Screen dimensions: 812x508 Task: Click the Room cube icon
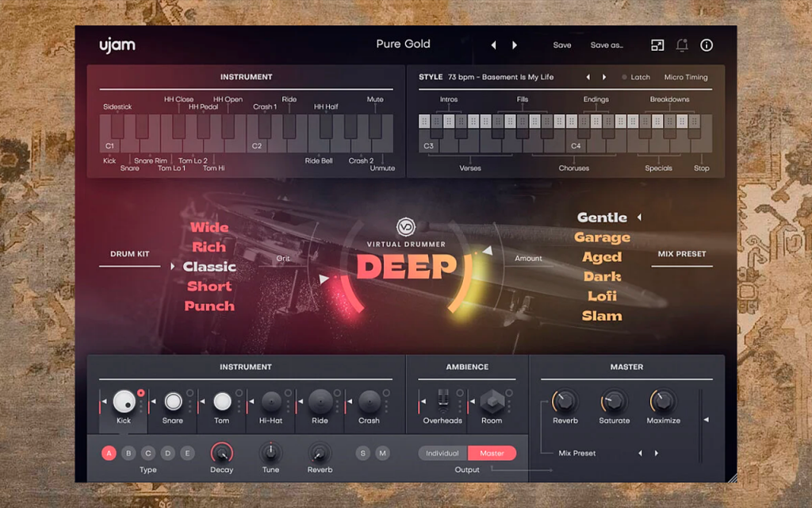pos(492,401)
